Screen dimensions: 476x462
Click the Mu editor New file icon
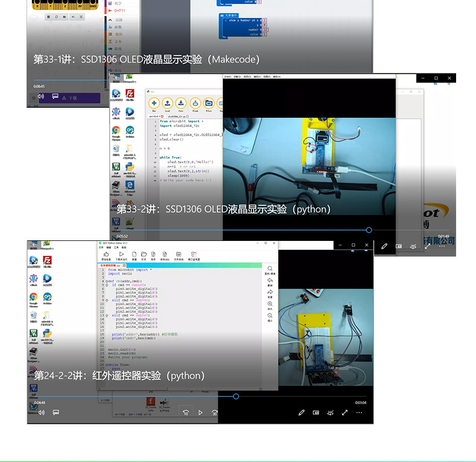(x=154, y=103)
